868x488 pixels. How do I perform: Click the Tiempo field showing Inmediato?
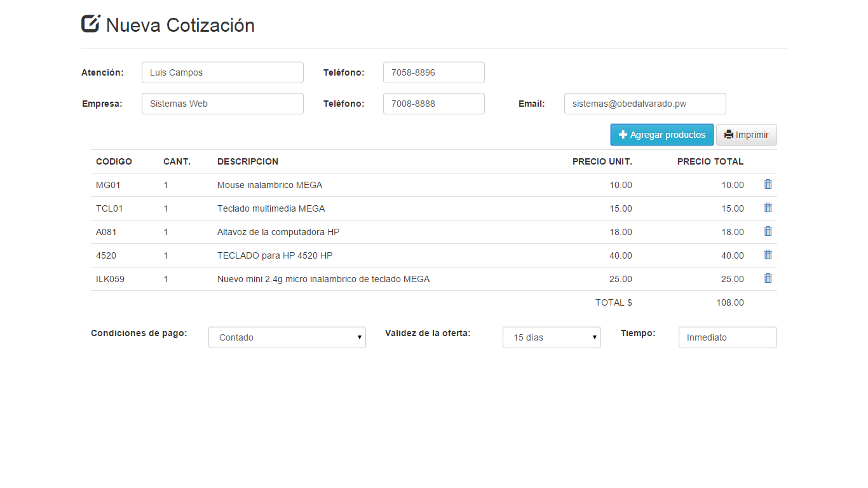tap(727, 337)
